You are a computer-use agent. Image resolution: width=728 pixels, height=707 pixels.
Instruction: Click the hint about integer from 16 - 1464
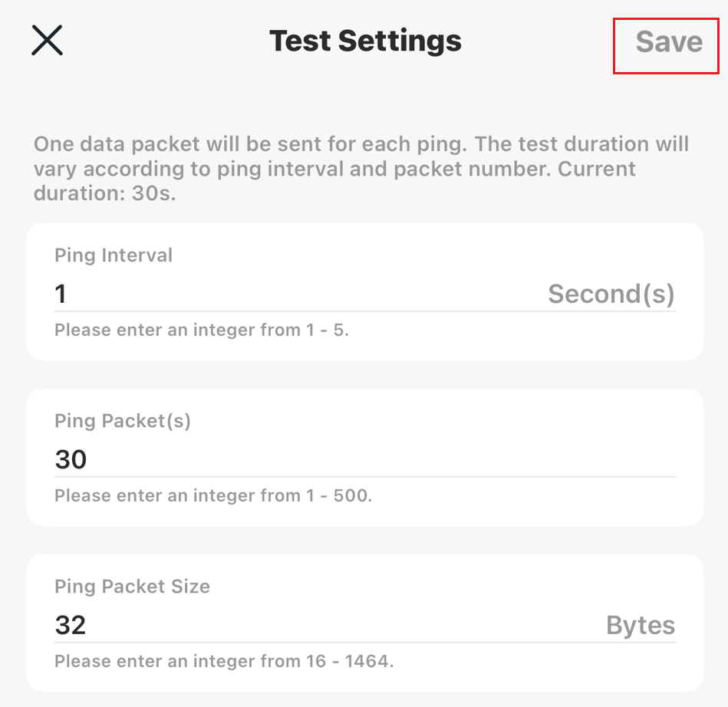(x=224, y=661)
